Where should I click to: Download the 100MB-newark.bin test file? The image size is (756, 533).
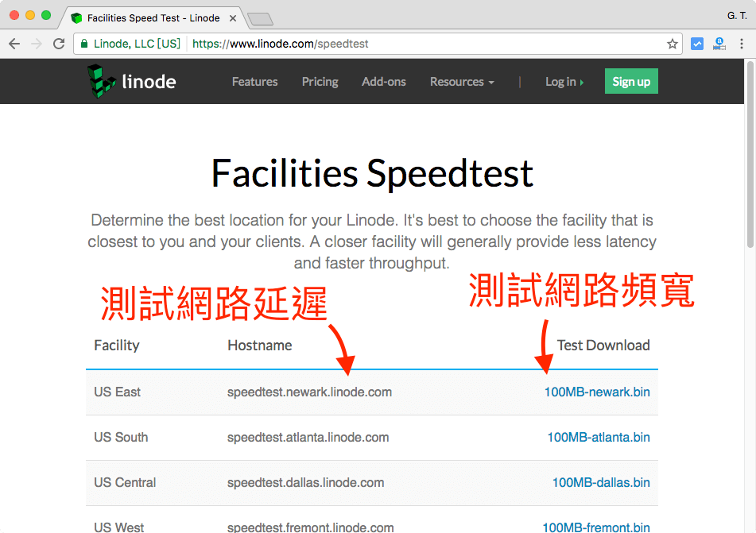click(597, 392)
